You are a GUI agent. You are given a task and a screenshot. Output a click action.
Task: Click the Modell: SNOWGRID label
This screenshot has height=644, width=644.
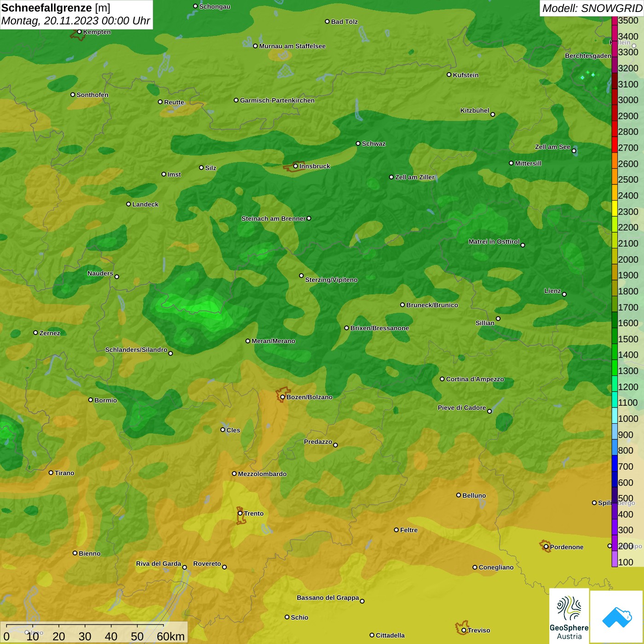592,8
